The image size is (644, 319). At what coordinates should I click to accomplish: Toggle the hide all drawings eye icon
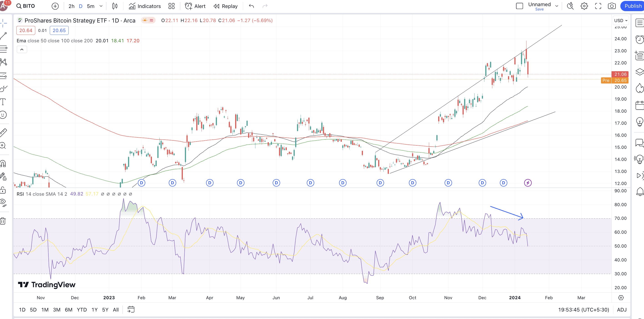coord(3,202)
